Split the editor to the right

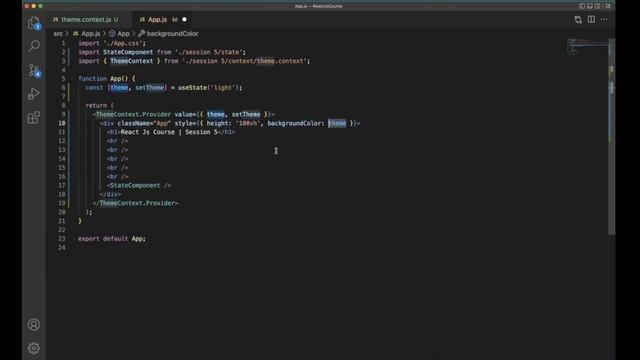[591, 20]
